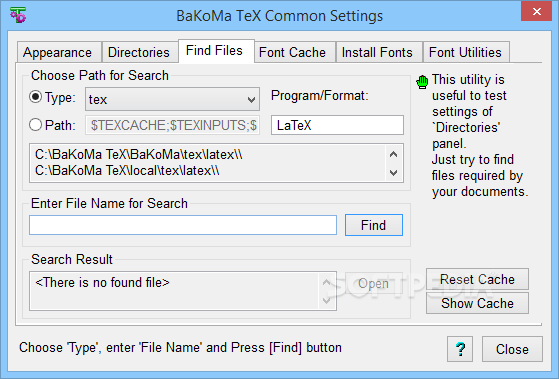This screenshot has height=379, width=559.
Task: Close the dialog with red X button
Action: click(x=537, y=11)
